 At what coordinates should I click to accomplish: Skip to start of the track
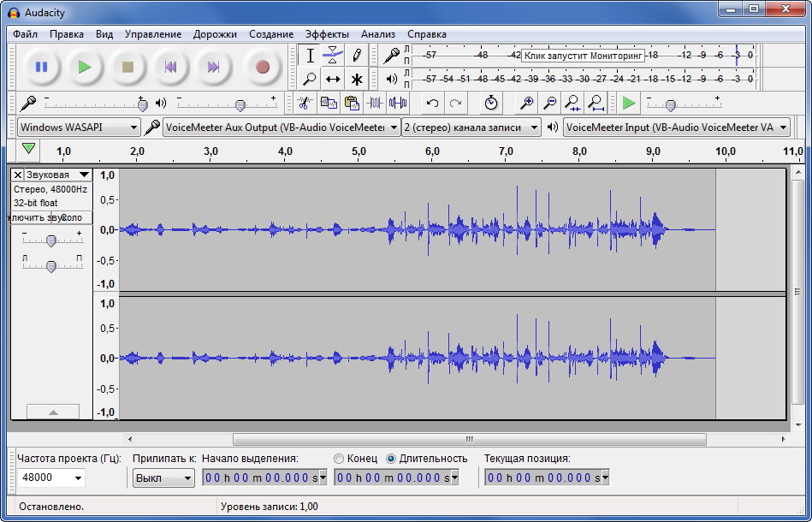click(170, 67)
